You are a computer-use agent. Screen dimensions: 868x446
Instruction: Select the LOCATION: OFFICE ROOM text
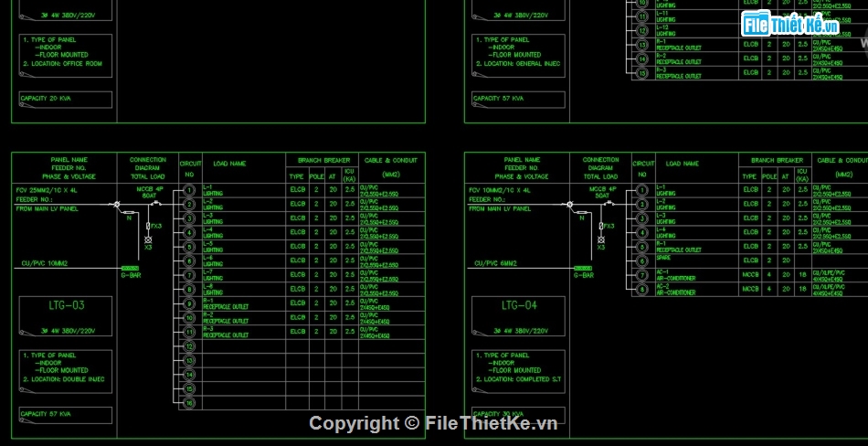click(x=66, y=63)
